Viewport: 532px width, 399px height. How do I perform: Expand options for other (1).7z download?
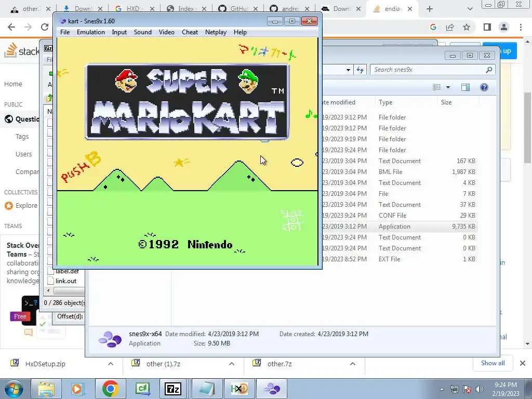coord(231,364)
